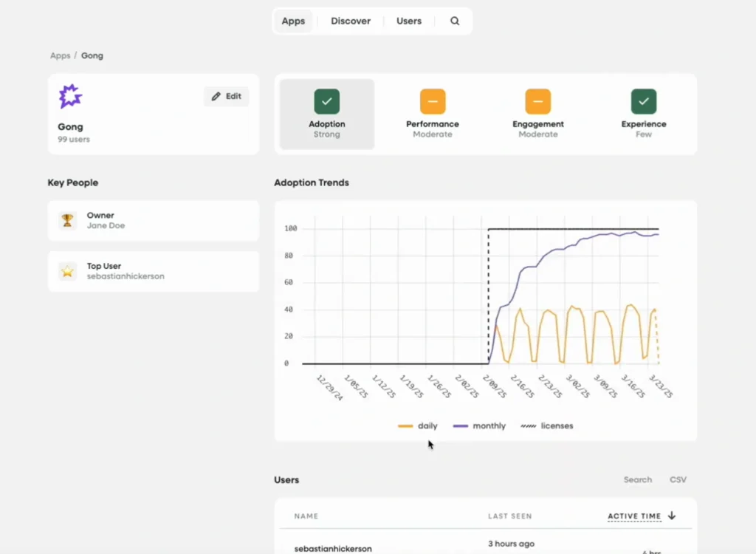
Task: Click the 2/09/25 date axis label
Action: pyautogui.click(x=495, y=386)
